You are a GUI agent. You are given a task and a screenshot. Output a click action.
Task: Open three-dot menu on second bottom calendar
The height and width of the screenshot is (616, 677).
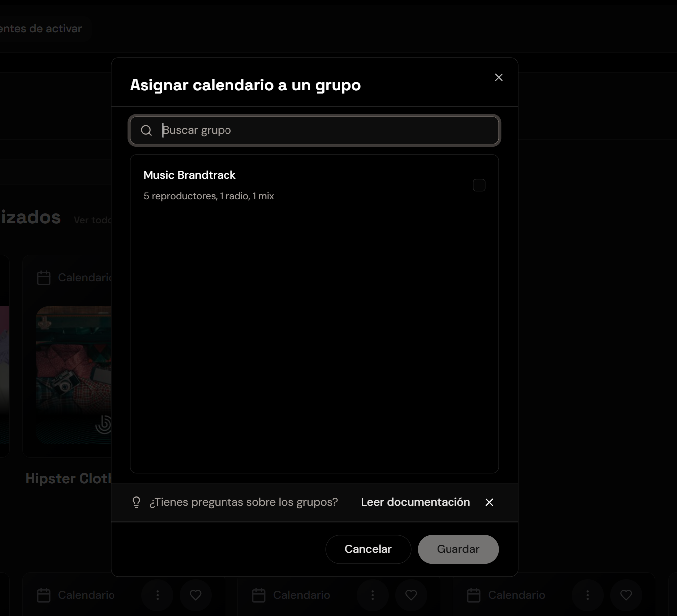(372, 595)
